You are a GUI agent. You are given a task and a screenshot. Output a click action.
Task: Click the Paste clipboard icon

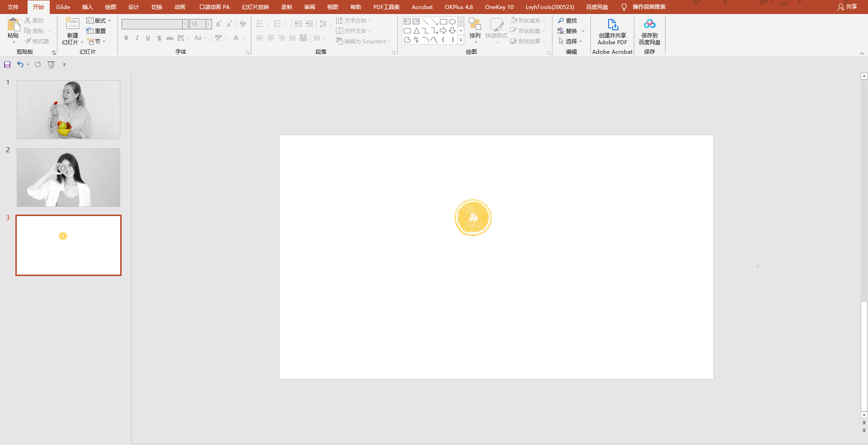(x=14, y=25)
